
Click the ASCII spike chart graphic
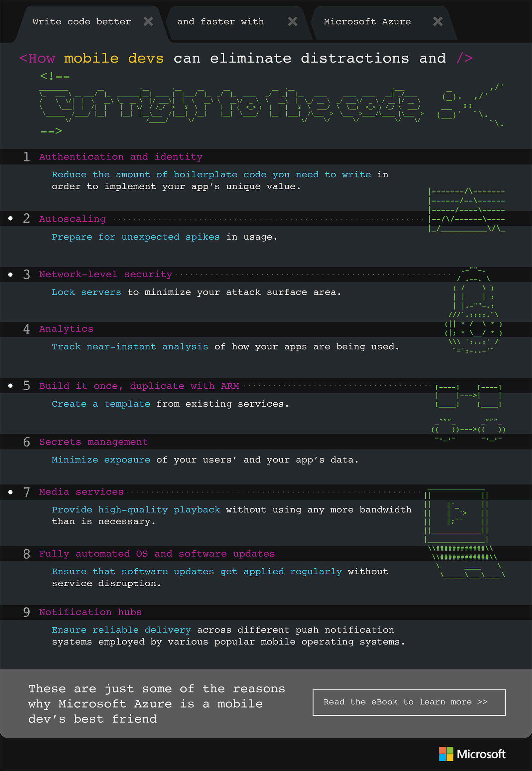pos(467,210)
